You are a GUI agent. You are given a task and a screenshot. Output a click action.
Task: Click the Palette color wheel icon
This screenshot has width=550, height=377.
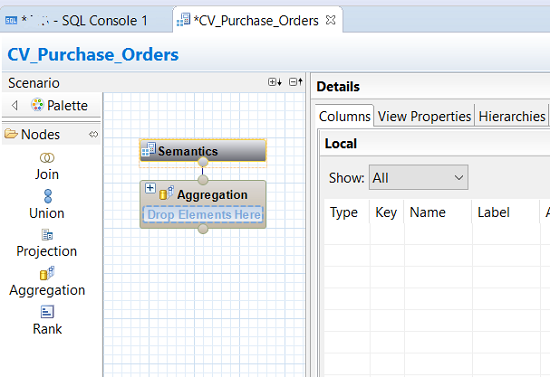(x=37, y=105)
